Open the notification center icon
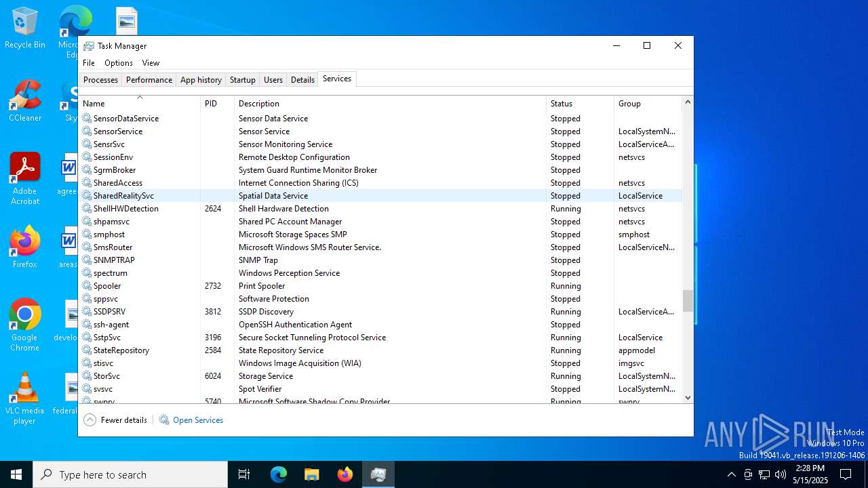This screenshot has width=868, height=488. (846, 474)
